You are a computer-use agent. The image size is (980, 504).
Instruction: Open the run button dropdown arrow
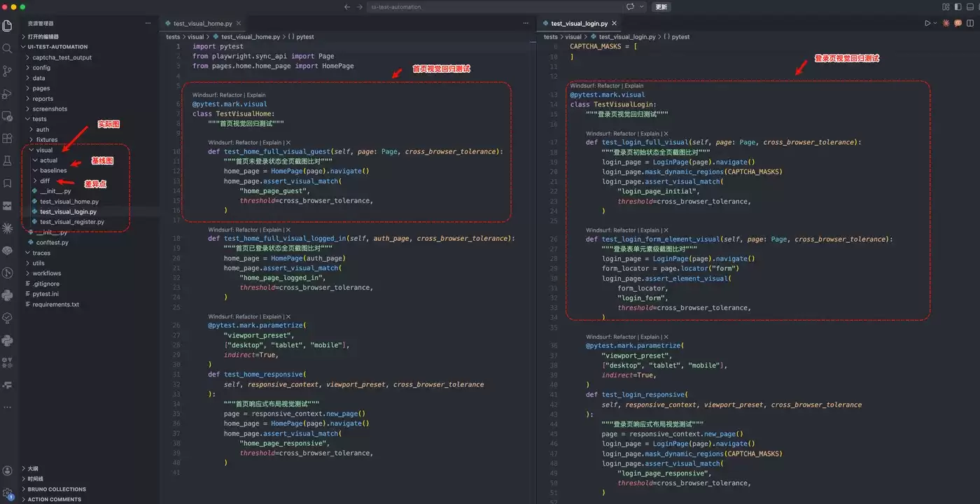tap(936, 23)
